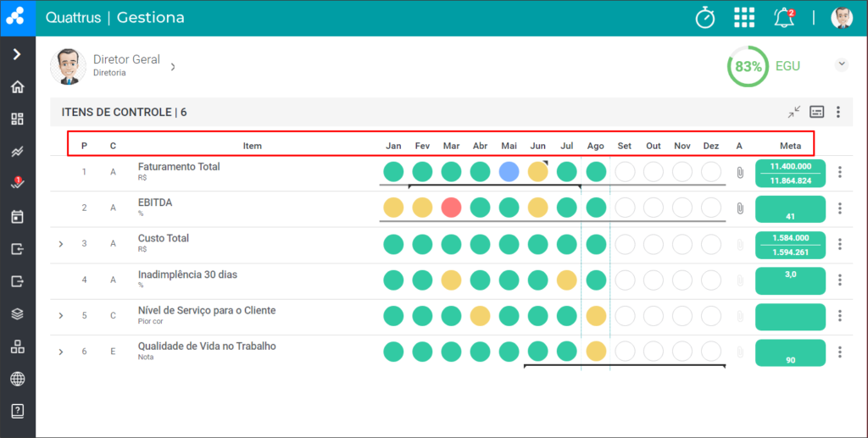Toggle the caption display icon
868x438 pixels.
(x=816, y=112)
